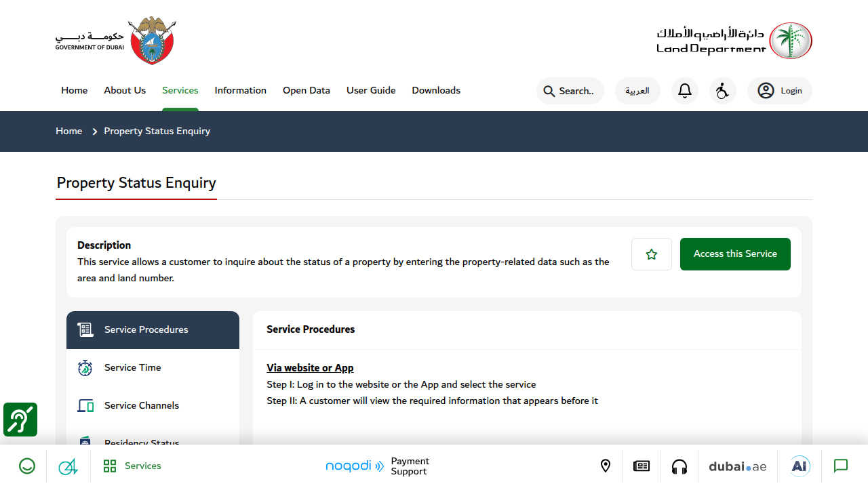Click the Step I instruction text
Image resolution: width=868 pixels, height=488 pixels.
[x=401, y=384]
